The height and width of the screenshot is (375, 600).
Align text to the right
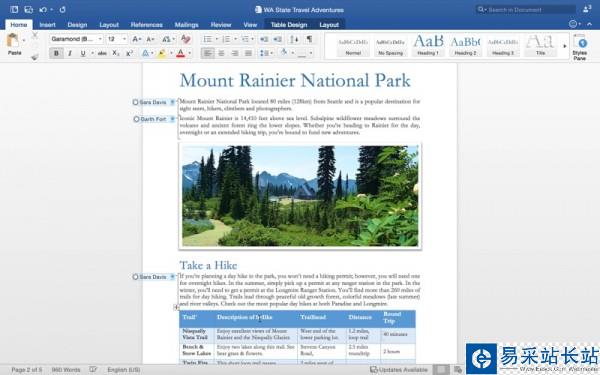[x=235, y=53]
